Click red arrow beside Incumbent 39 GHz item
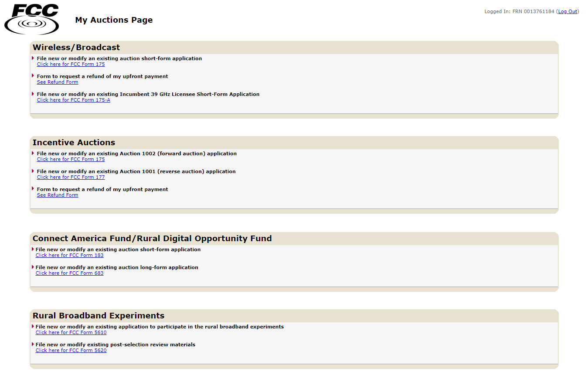Image resolution: width=588 pixels, height=386 pixels. pyautogui.click(x=33, y=94)
